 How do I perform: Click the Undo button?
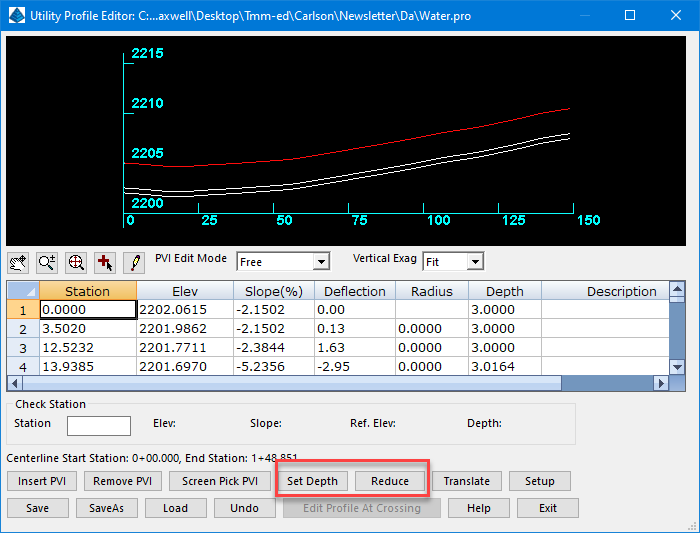(x=244, y=508)
